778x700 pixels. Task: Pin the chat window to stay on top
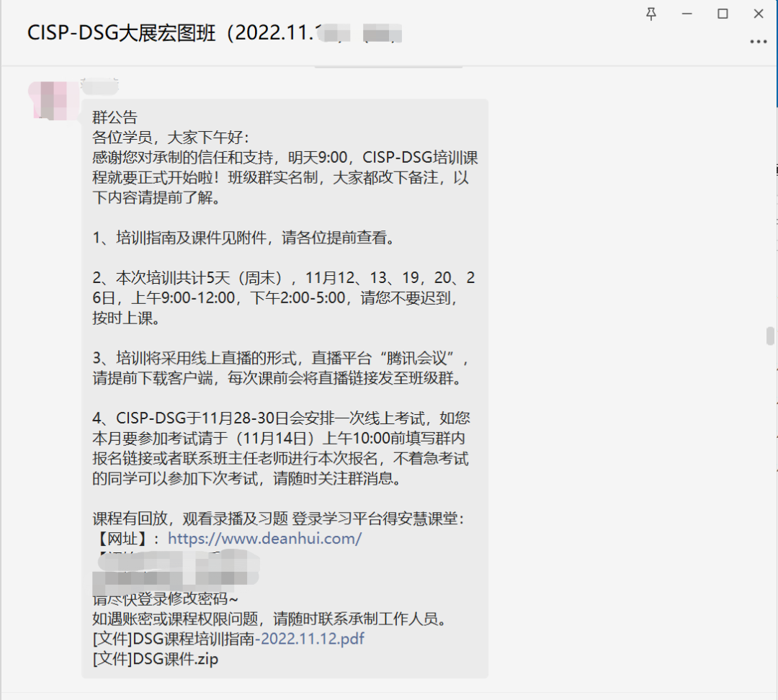[650, 14]
